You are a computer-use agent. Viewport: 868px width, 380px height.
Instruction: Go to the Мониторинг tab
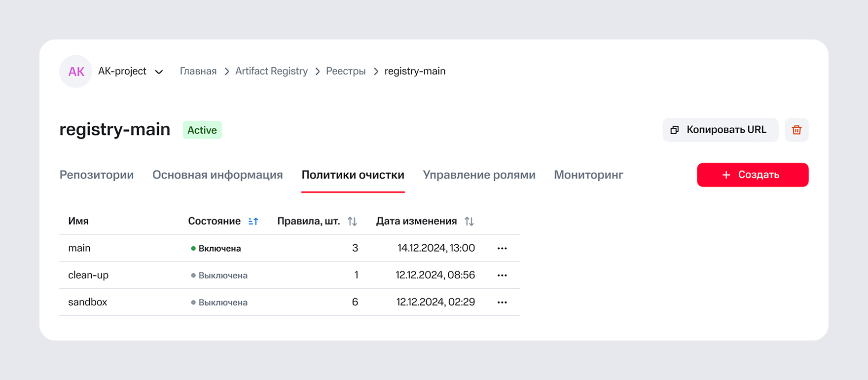pyautogui.click(x=588, y=175)
